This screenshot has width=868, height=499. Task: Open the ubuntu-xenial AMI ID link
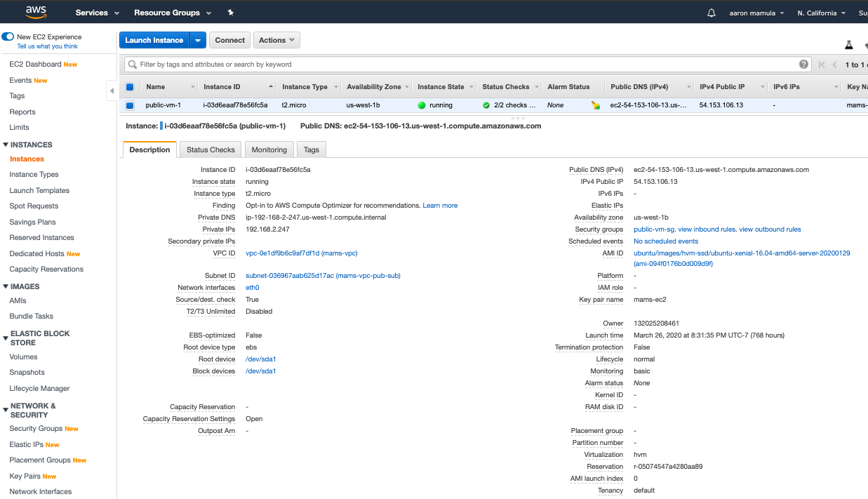tap(742, 258)
